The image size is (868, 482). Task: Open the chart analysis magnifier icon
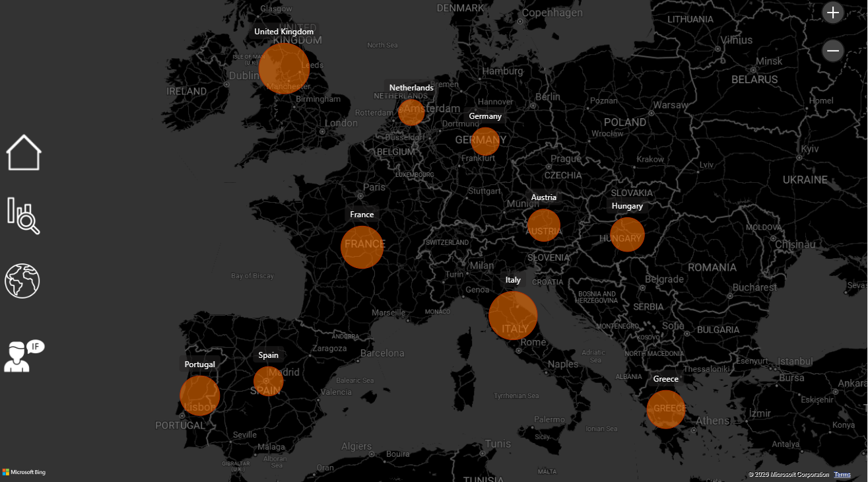(x=24, y=215)
